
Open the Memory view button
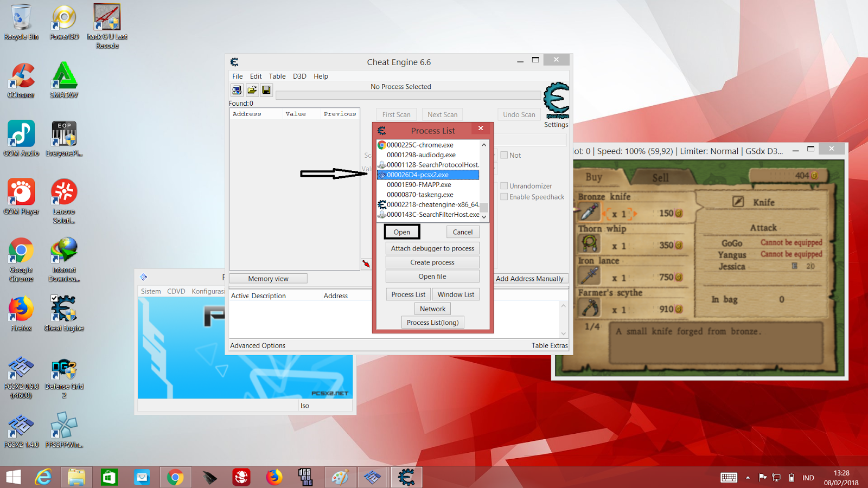pos(269,279)
